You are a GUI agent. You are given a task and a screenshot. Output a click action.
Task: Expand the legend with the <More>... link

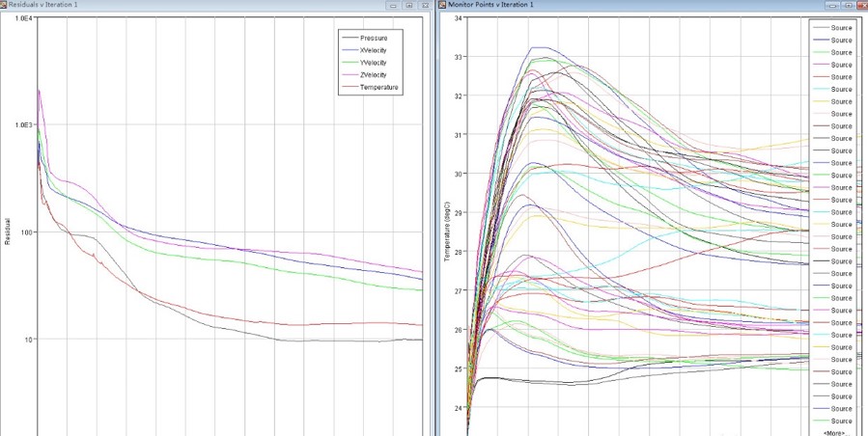tap(836, 433)
